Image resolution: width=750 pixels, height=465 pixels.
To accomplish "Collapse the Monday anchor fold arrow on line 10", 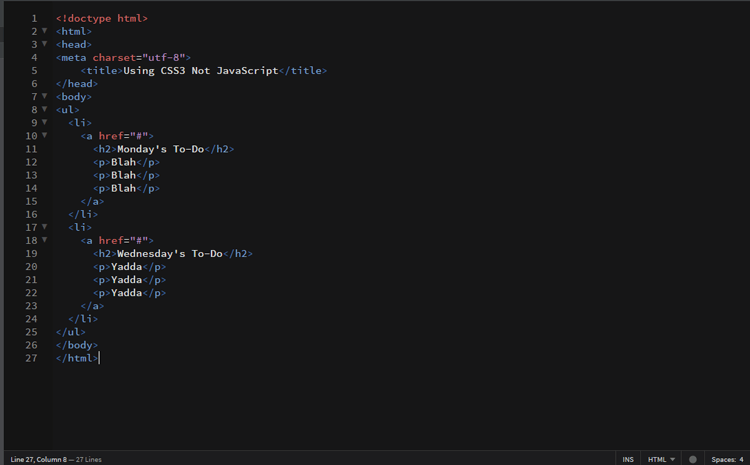I will (44, 135).
